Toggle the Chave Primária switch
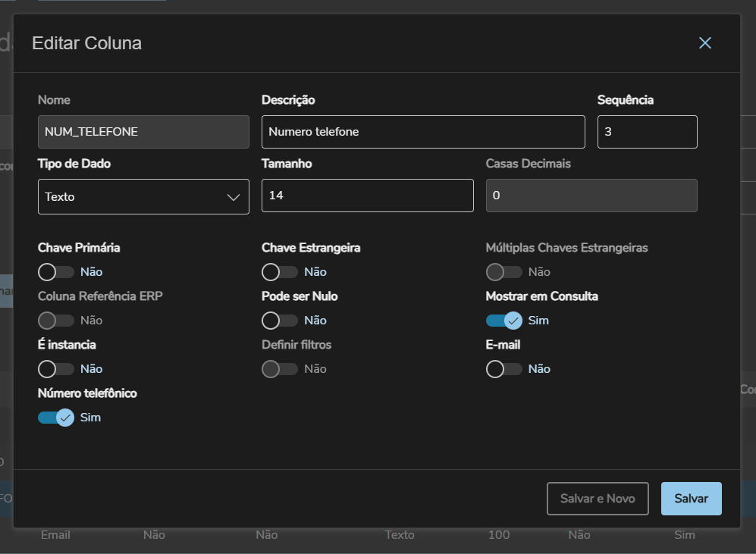The height and width of the screenshot is (554, 756). click(56, 272)
